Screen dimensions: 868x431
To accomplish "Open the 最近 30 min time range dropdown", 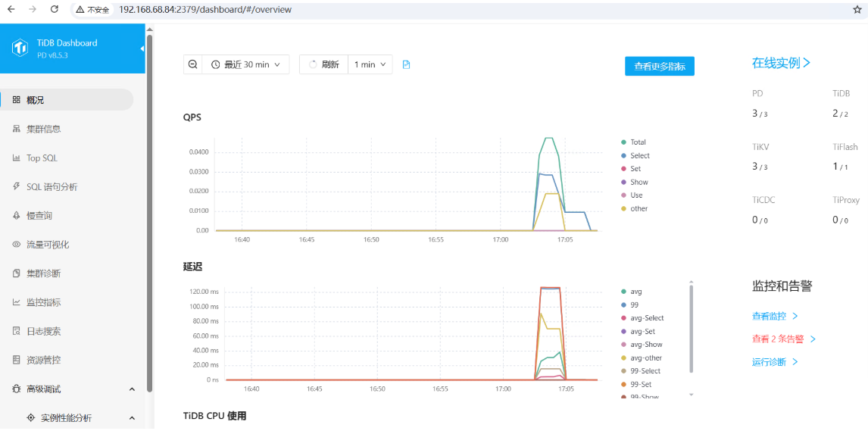I will pyautogui.click(x=246, y=64).
